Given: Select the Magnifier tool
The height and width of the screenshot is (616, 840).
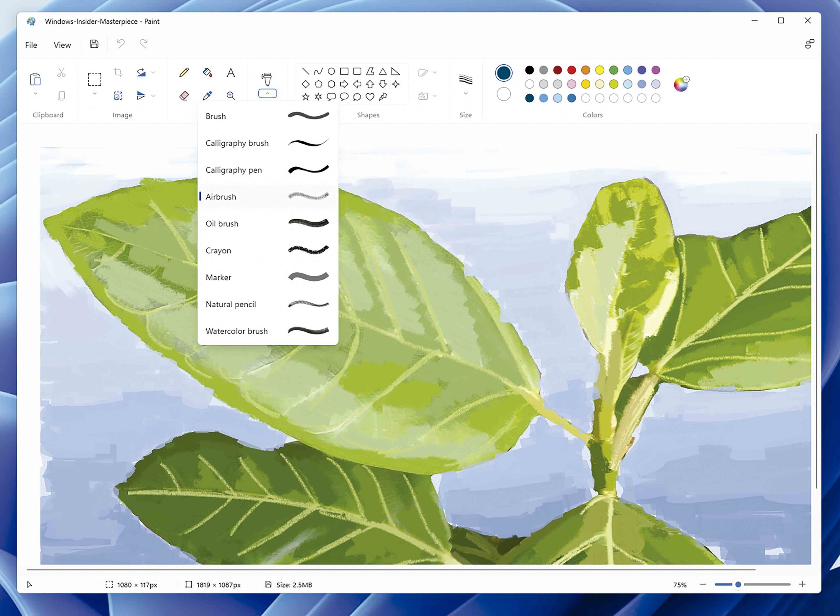Looking at the screenshot, I should (x=231, y=96).
